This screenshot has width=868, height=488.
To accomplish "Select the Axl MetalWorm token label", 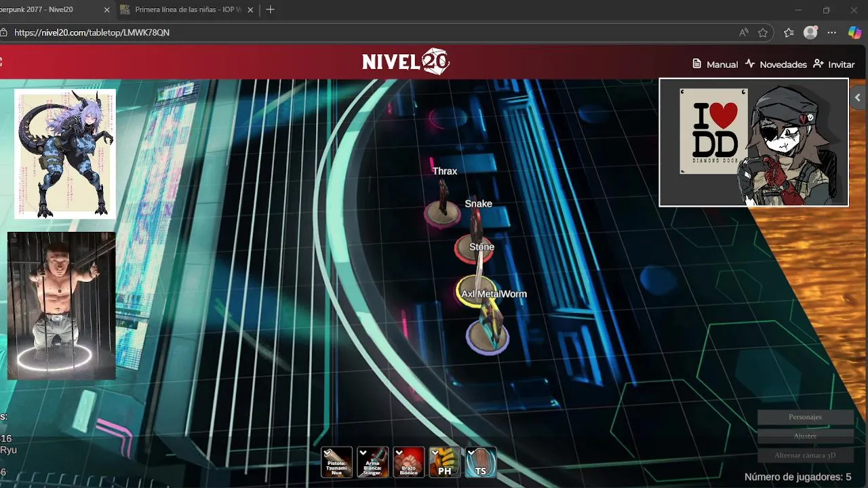I will (494, 294).
